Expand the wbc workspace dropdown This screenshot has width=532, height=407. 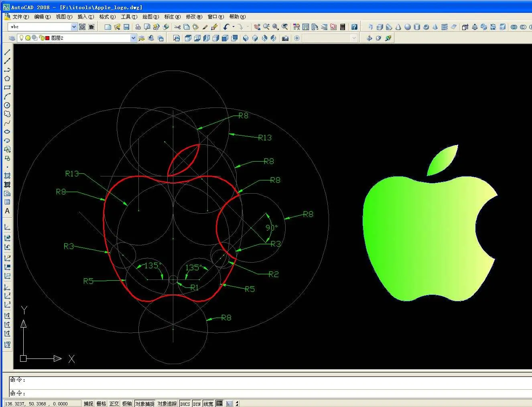(x=74, y=27)
